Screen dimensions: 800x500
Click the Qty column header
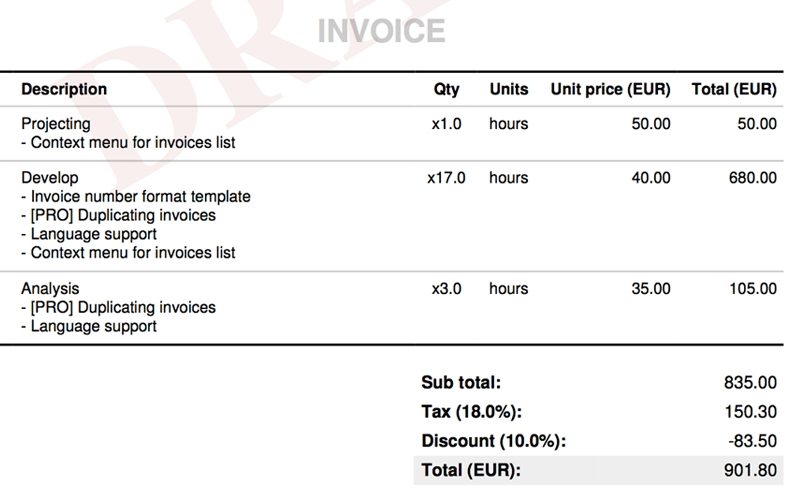[446, 89]
